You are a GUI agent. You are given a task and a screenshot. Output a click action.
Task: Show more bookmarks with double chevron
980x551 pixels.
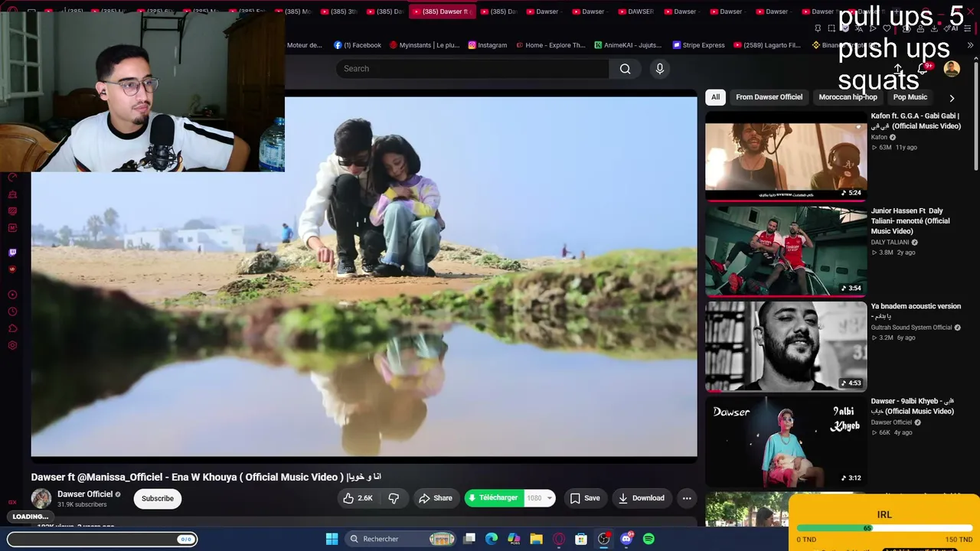970,45
